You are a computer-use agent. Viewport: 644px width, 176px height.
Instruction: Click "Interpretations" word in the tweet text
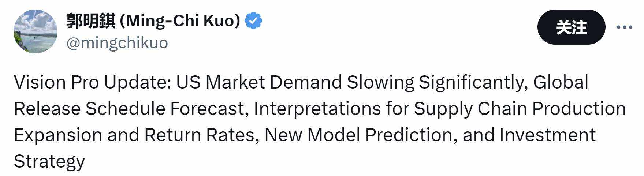[x=317, y=109]
